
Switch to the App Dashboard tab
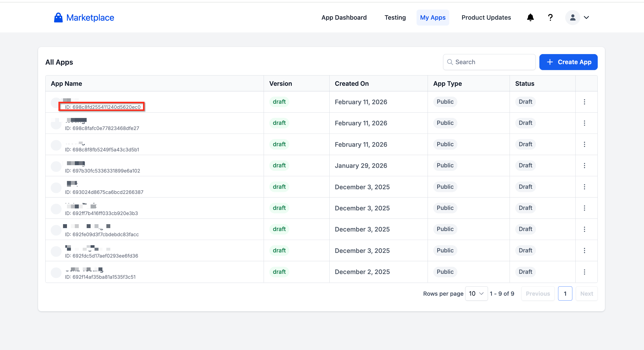pos(344,17)
